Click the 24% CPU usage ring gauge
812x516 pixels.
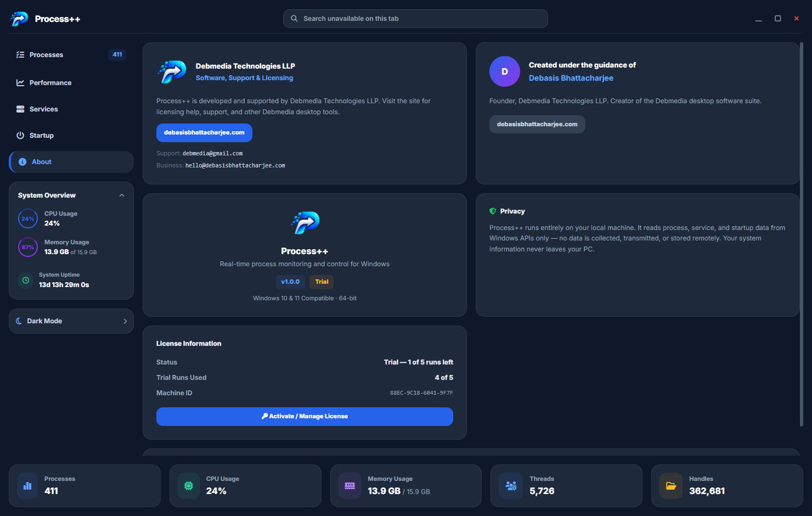(x=28, y=219)
